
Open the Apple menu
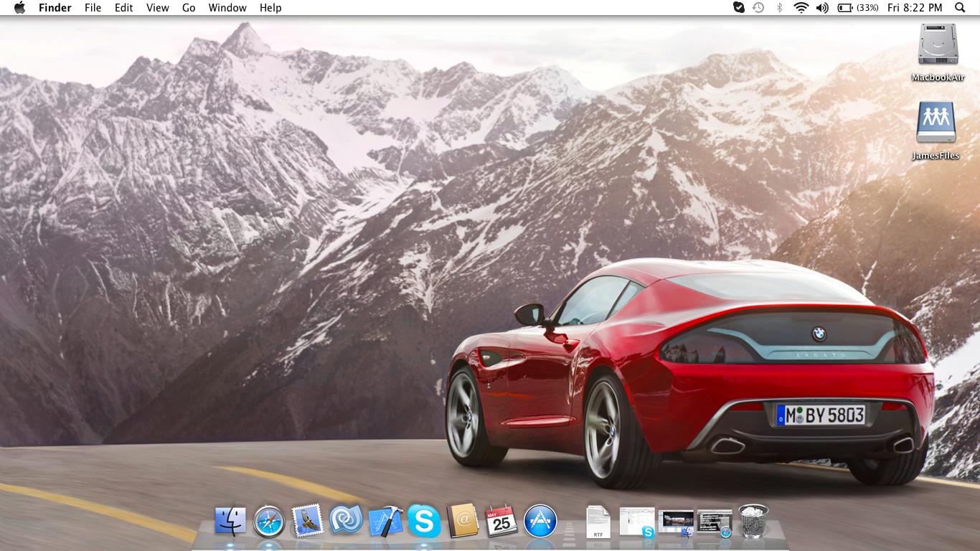tap(19, 7)
